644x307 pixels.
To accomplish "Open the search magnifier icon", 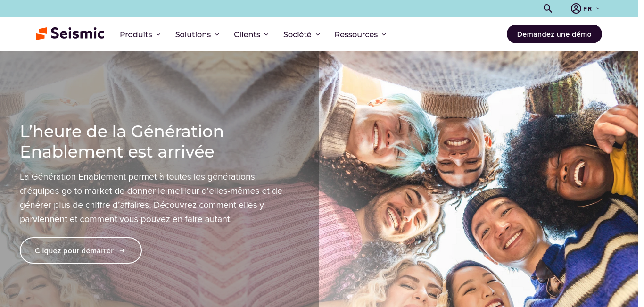I will pos(547,8).
